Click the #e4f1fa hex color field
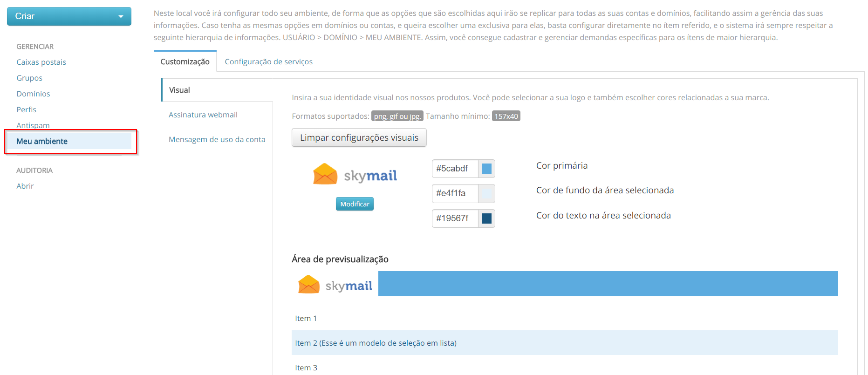868x375 pixels. (455, 193)
